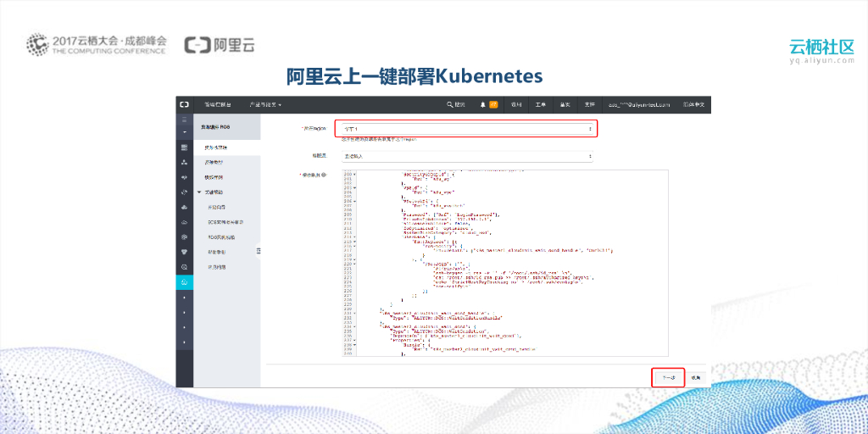Viewport: 868px width, 434px height.
Task: Open the RDS-related help entry in sidebar
Action: (221, 237)
